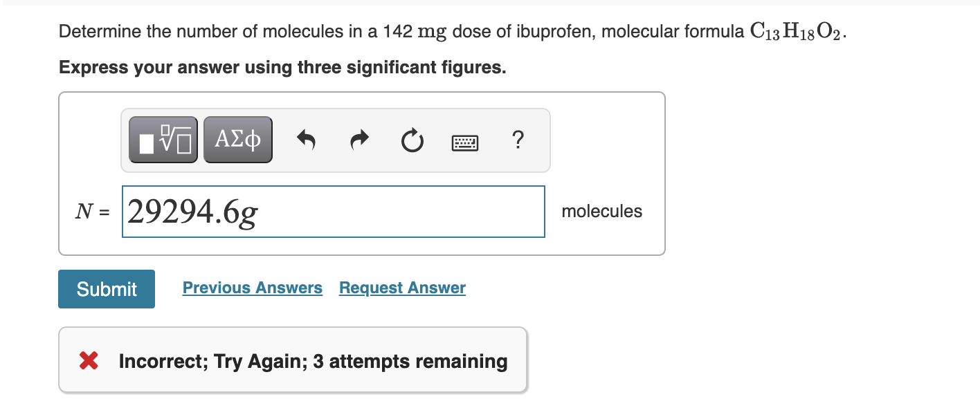Reset the answer field
The width and height of the screenshot is (980, 408).
[412, 140]
